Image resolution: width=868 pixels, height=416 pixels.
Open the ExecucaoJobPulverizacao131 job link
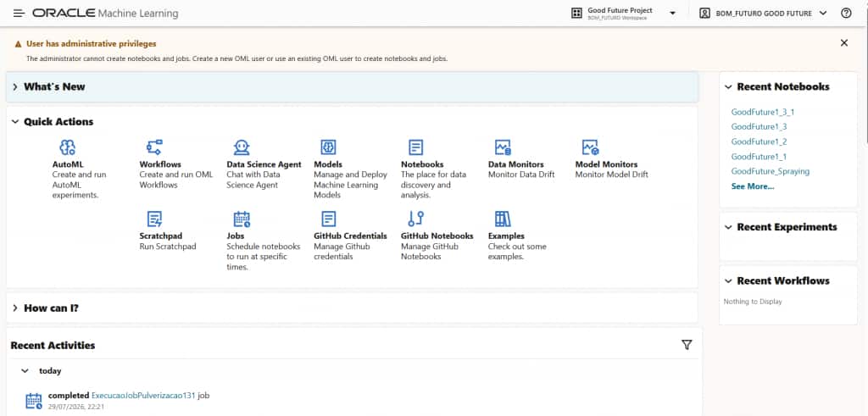(x=143, y=396)
